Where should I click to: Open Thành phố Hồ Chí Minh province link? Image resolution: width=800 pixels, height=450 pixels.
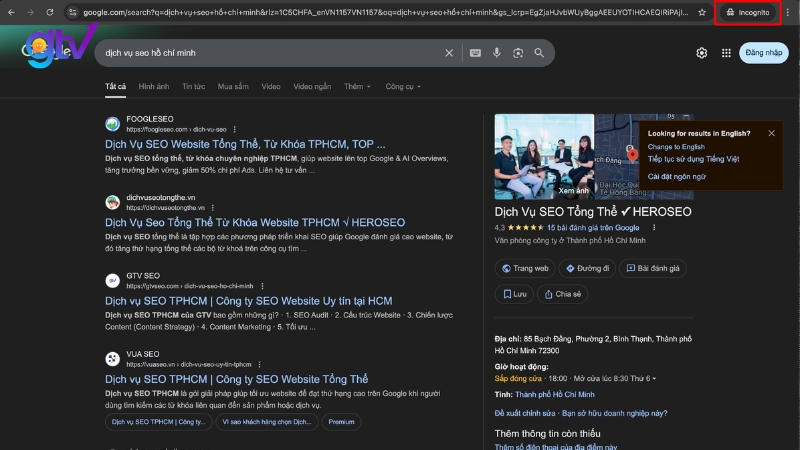[554, 395]
